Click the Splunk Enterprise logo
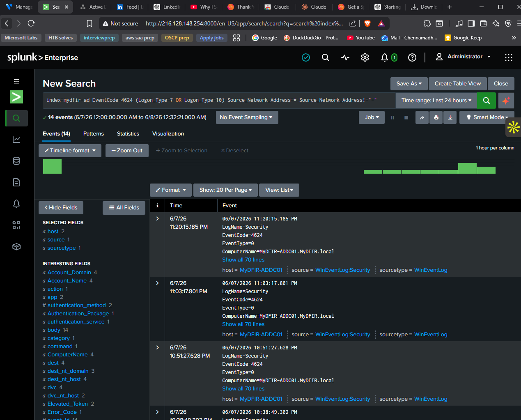 tap(43, 57)
